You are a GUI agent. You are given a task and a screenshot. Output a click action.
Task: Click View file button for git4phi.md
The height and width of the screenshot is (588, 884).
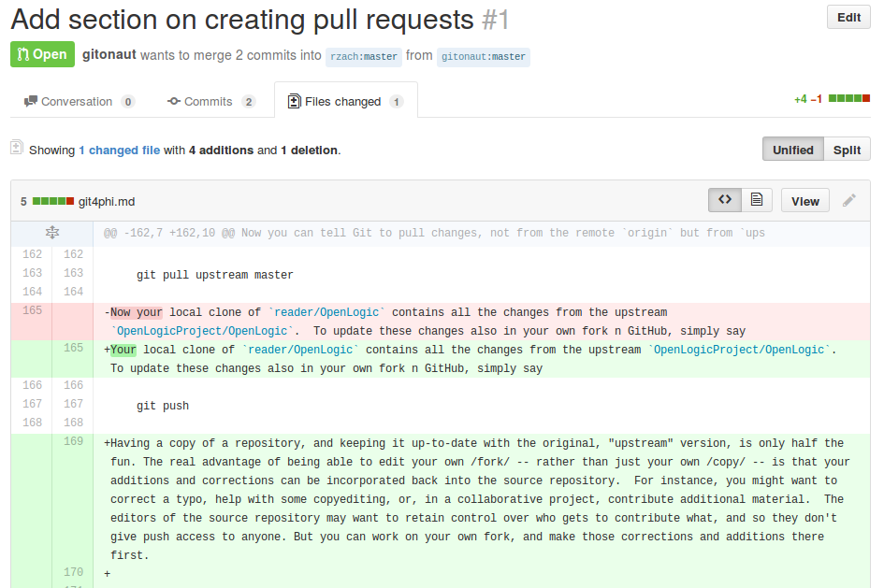(x=805, y=200)
